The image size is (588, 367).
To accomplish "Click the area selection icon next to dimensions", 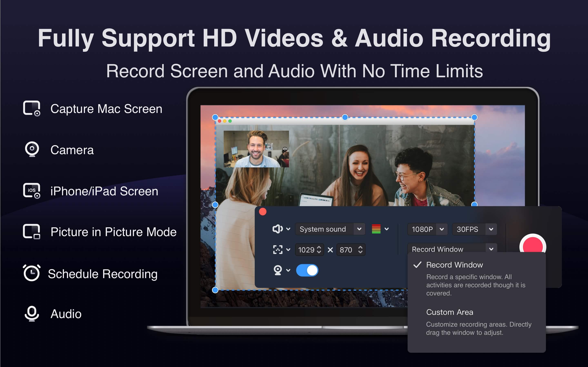I will (278, 250).
